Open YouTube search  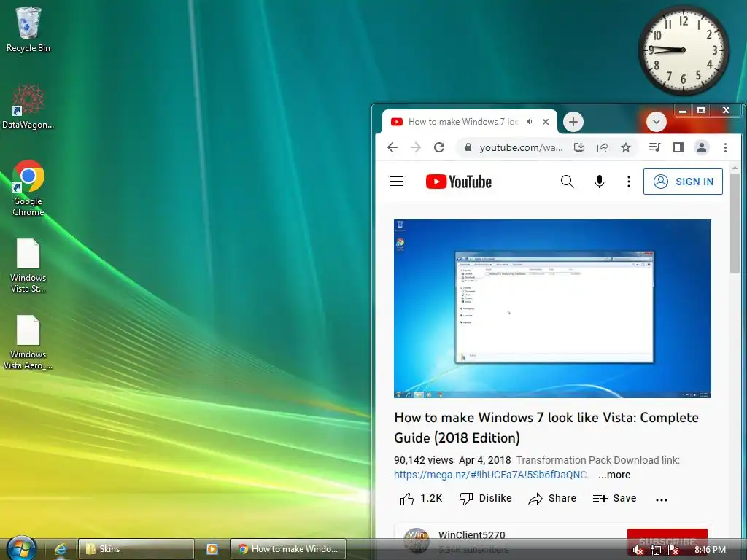coord(567,182)
